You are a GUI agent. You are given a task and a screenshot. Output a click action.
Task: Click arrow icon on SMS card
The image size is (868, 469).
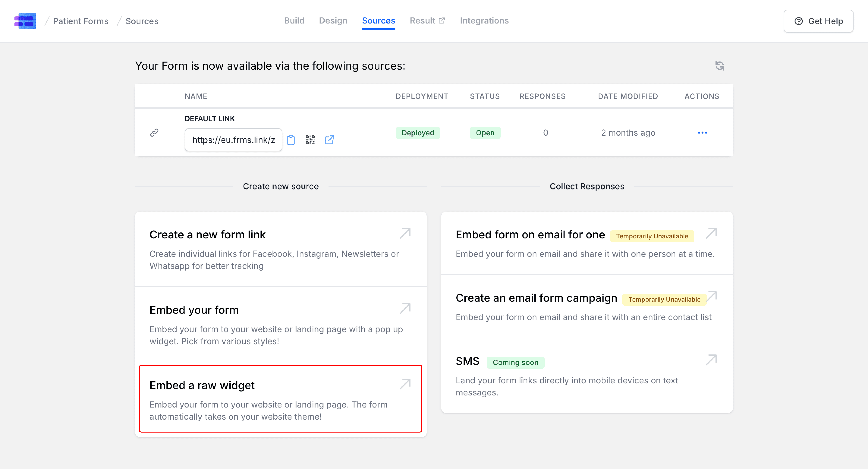711,360
